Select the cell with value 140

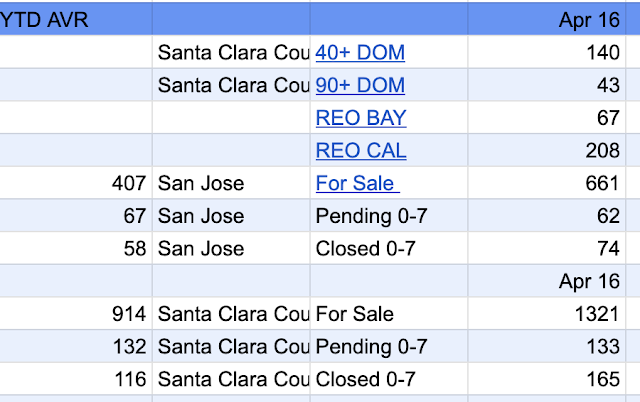tap(547, 52)
